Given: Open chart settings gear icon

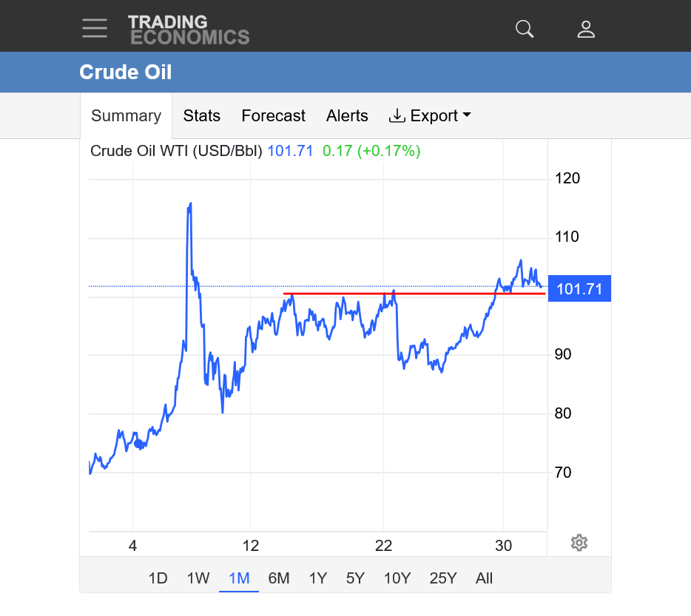Looking at the screenshot, I should tap(579, 543).
